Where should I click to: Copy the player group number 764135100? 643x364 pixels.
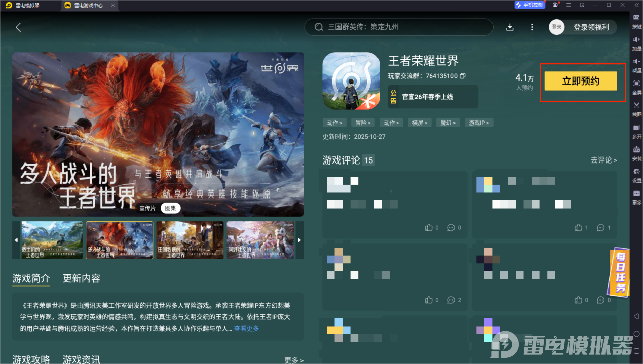pyautogui.click(x=462, y=76)
